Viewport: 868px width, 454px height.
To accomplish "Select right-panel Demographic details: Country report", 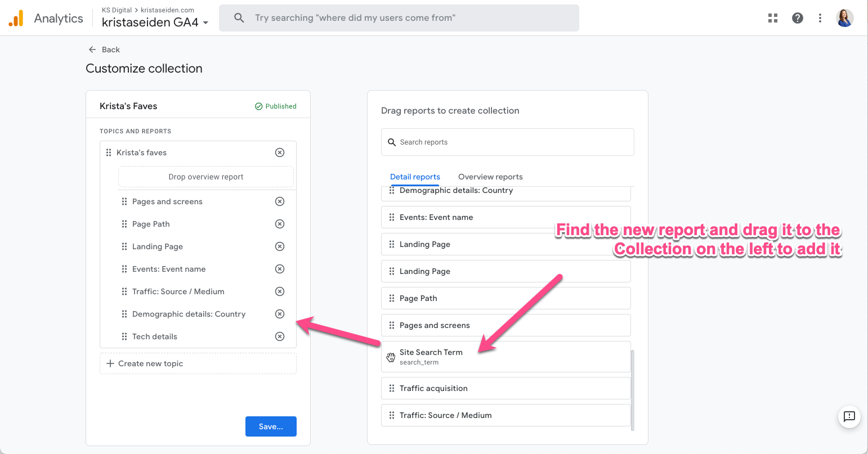I will pos(506,193).
